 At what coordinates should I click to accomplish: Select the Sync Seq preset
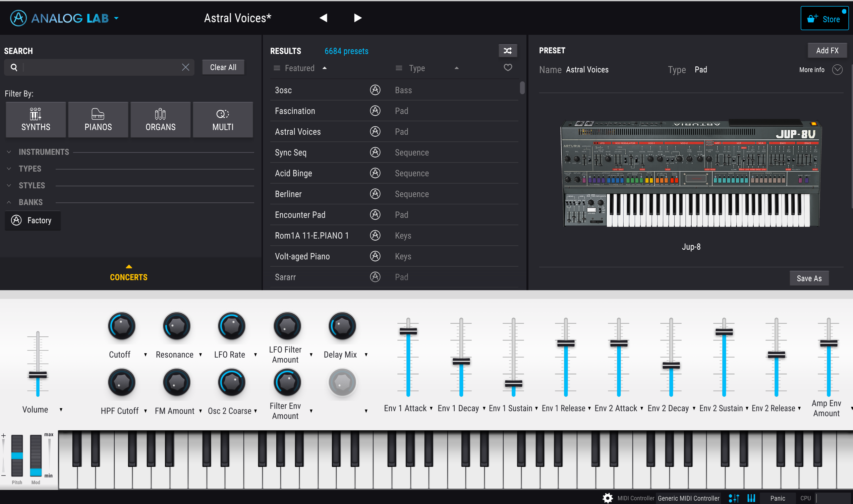click(394, 152)
